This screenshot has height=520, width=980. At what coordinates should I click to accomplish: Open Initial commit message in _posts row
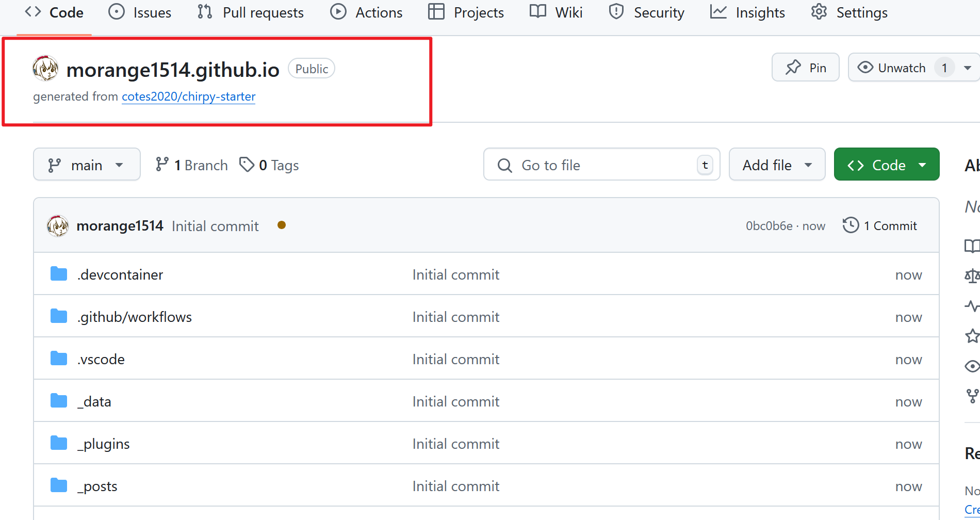point(456,486)
